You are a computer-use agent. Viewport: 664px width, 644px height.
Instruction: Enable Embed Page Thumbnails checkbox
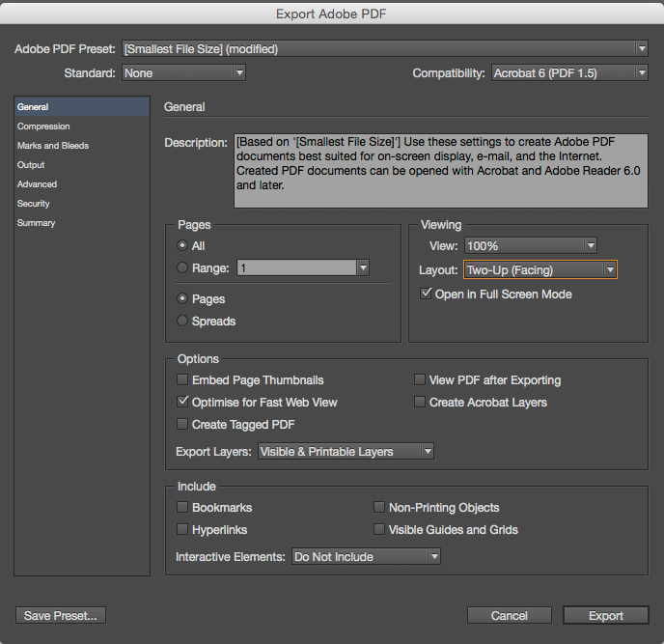tap(182, 379)
